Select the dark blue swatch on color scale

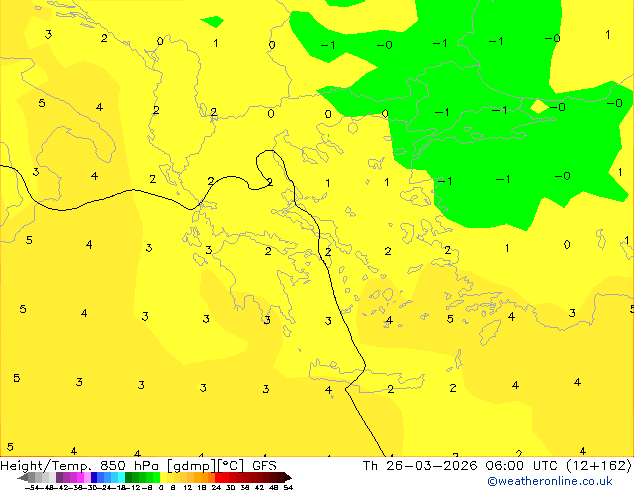(x=94, y=478)
